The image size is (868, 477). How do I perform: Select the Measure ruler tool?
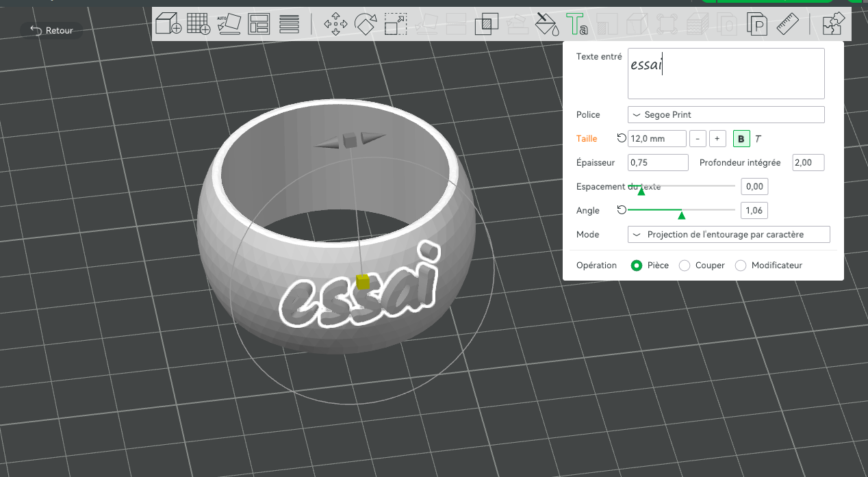tap(788, 25)
